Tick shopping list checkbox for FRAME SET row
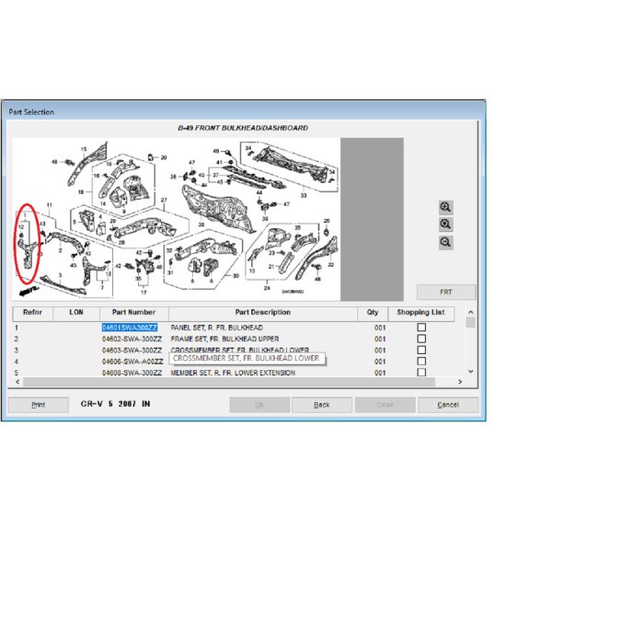Viewport: 644px width, 644px height. click(x=421, y=339)
